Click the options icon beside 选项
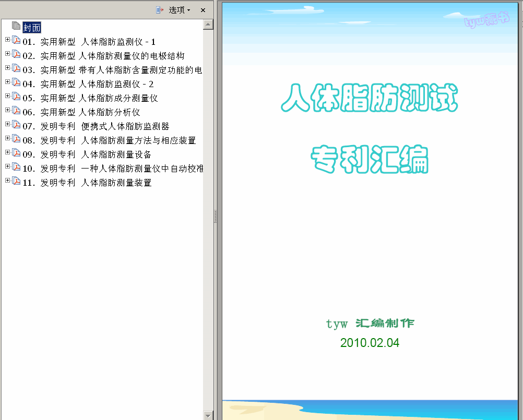Image resolution: width=523 pixels, height=420 pixels. [160, 10]
